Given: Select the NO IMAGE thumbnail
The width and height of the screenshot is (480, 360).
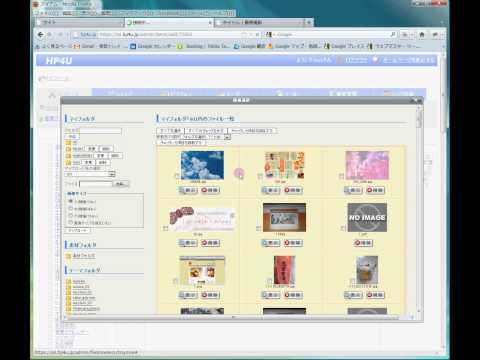Looking at the screenshot, I should 367,217.
